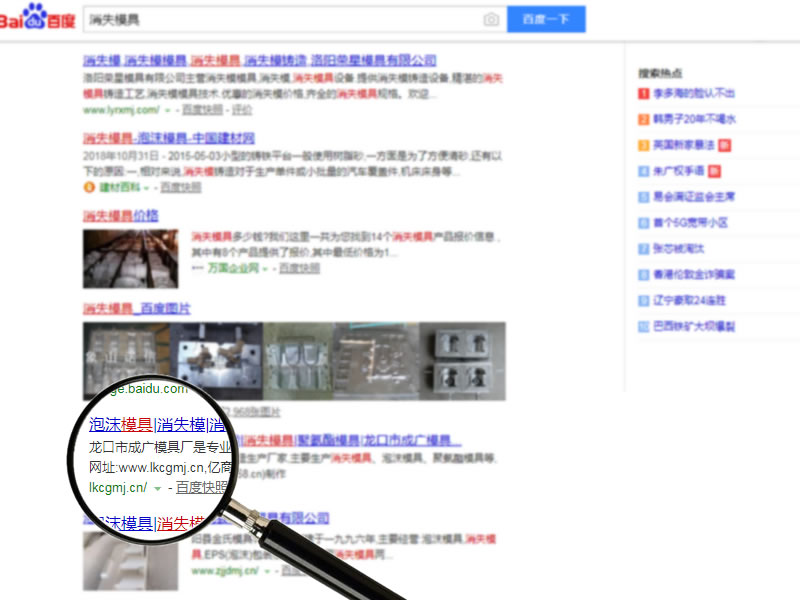This screenshot has width=800, height=600.
Task: Focus the Baidu search input field
Action: click(295, 19)
